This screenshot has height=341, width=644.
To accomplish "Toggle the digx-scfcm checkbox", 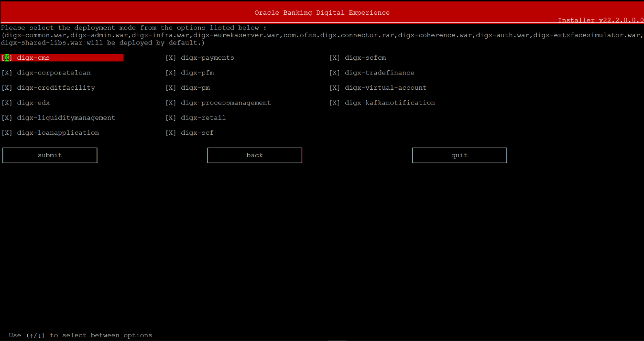I will pos(335,58).
